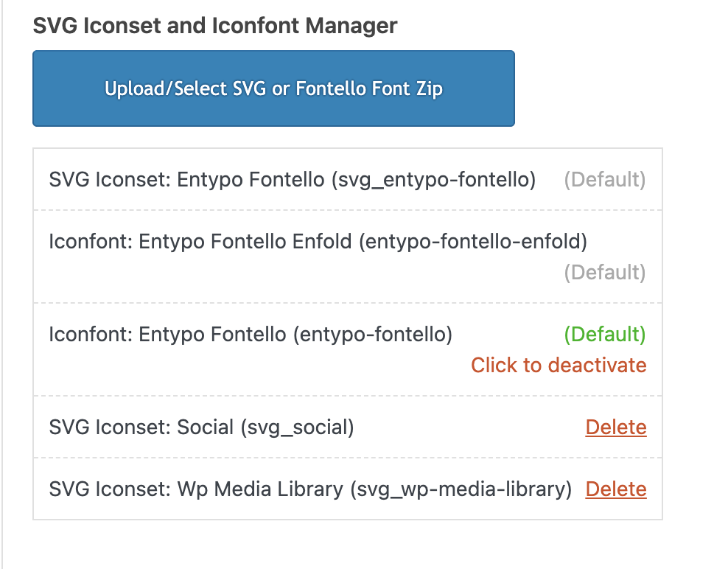
Task: Delete the Social SVG iconset
Action: [x=616, y=427]
